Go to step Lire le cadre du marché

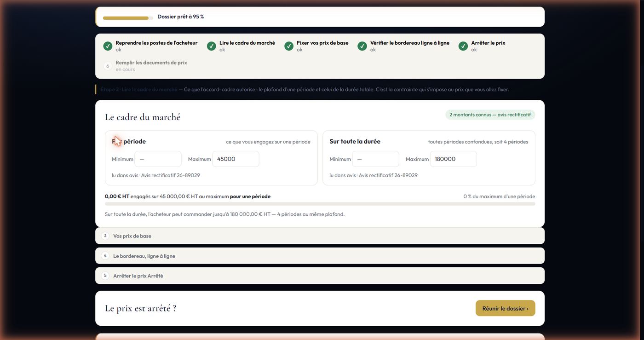(x=241, y=46)
